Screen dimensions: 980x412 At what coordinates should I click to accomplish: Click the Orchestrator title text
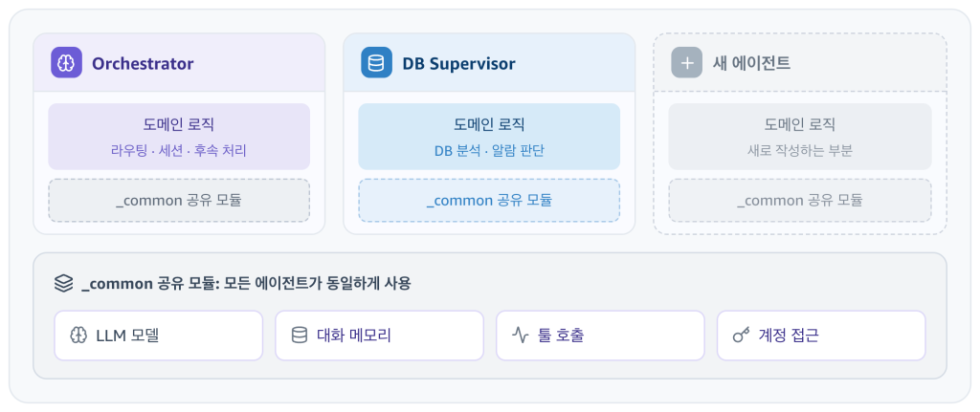[143, 63]
